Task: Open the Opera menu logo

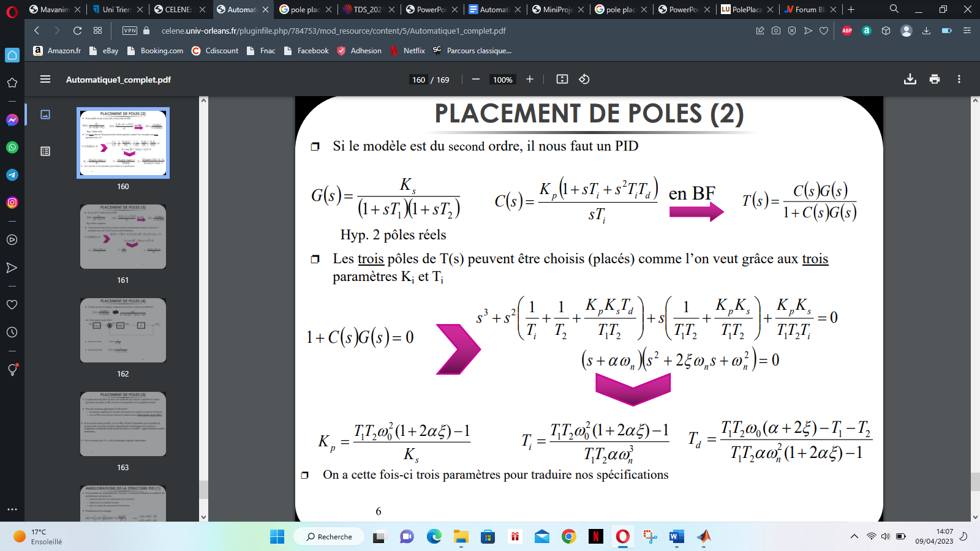Action: click(x=12, y=11)
